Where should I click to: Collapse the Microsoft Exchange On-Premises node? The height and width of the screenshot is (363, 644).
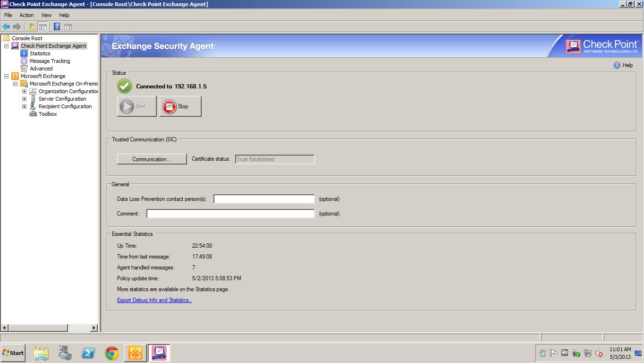point(15,84)
